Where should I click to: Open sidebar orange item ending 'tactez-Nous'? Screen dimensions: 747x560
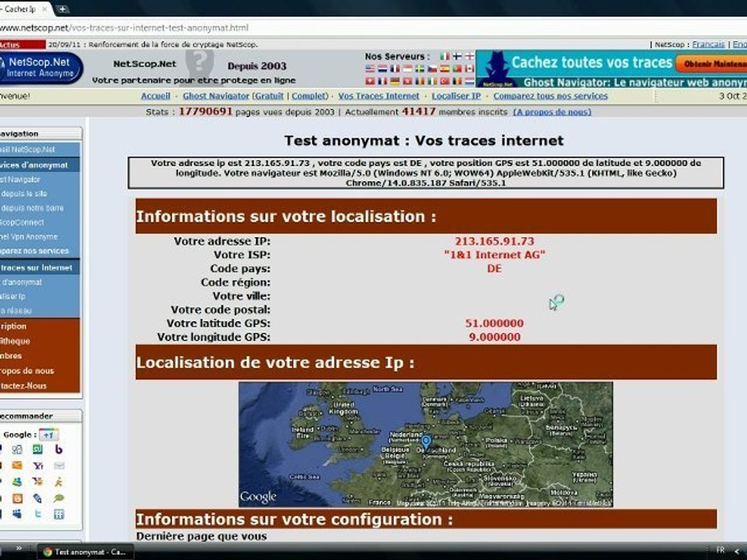(x=23, y=386)
